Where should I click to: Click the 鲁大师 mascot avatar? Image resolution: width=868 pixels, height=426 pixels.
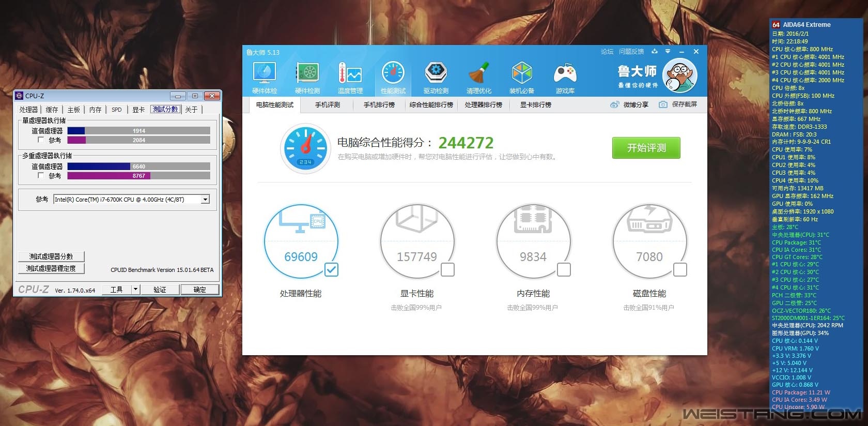point(680,75)
